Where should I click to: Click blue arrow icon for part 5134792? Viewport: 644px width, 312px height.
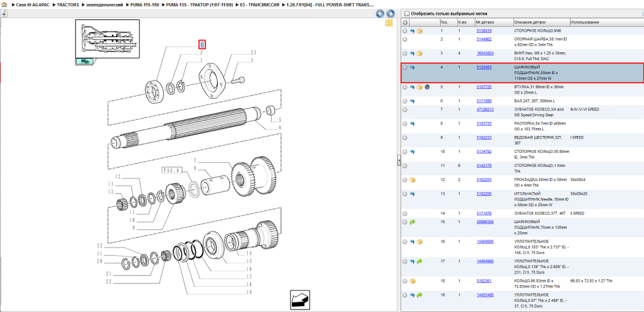(412, 151)
